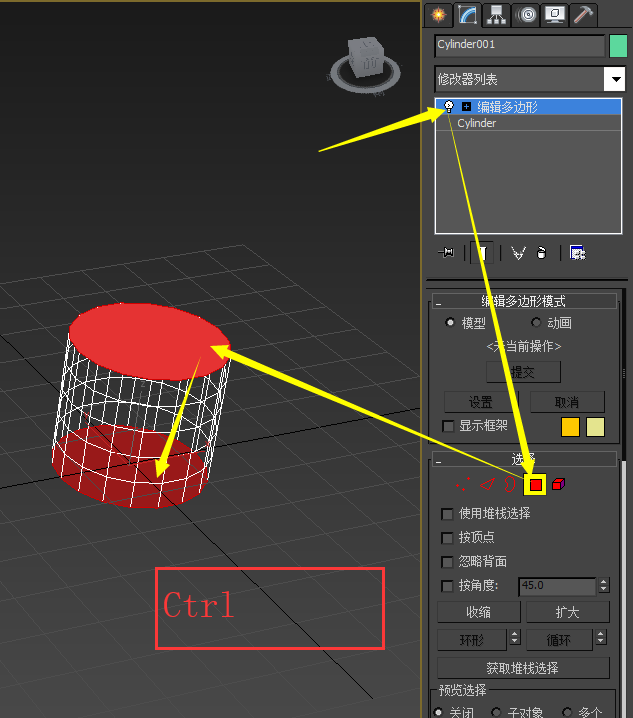Click remove modifier trash icon
Screen dimensions: 633x718
(541, 253)
